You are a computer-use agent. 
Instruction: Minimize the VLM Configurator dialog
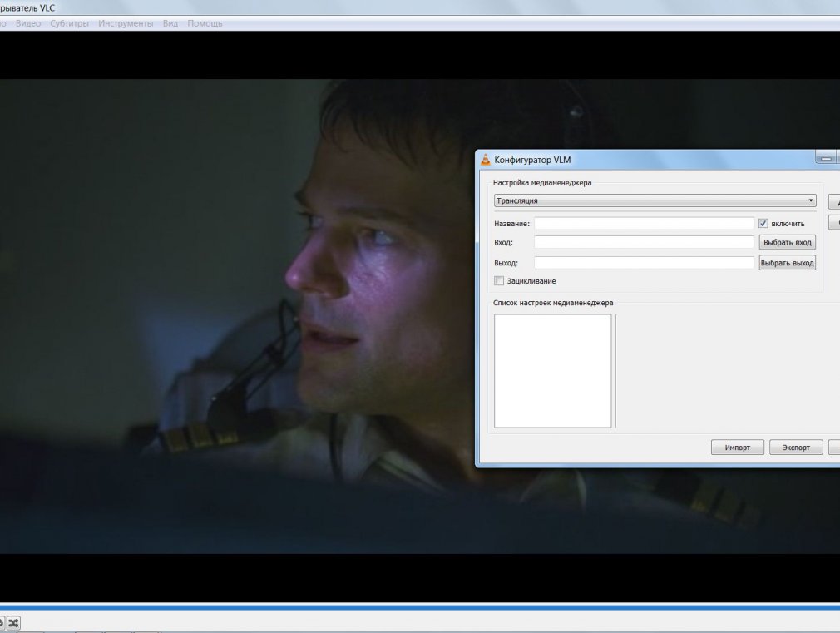coord(826,158)
